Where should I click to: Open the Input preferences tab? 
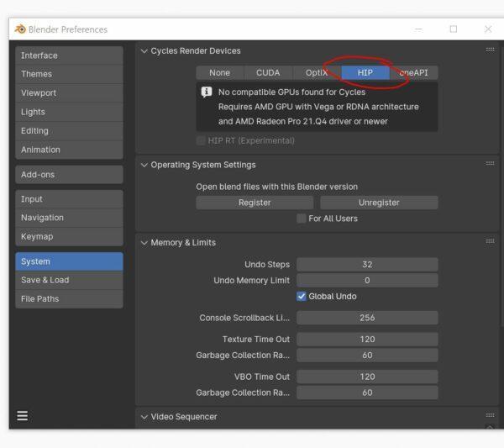(69, 199)
